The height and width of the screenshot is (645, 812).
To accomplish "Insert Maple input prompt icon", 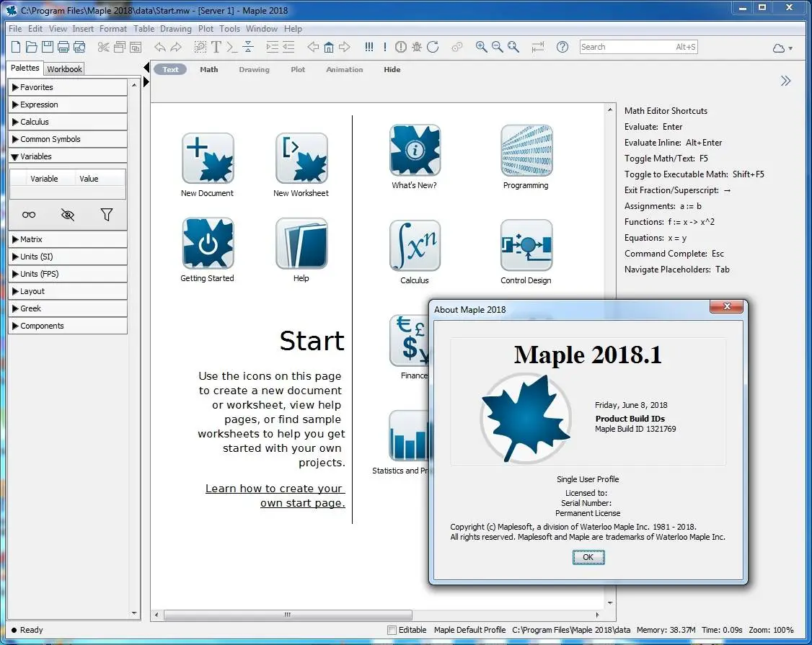I will click(x=232, y=47).
